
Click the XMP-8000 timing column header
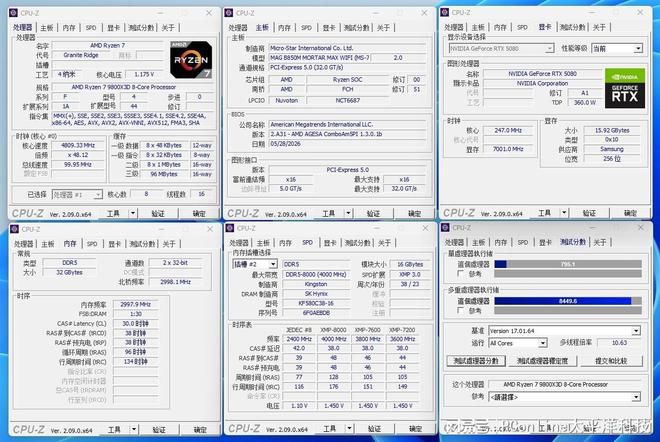click(333, 330)
